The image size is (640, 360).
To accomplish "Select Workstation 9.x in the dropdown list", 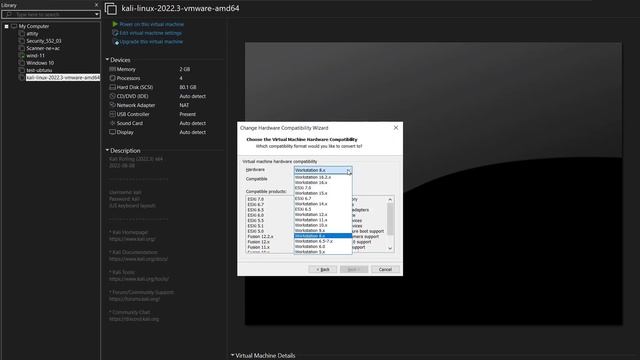I will point(323,230).
